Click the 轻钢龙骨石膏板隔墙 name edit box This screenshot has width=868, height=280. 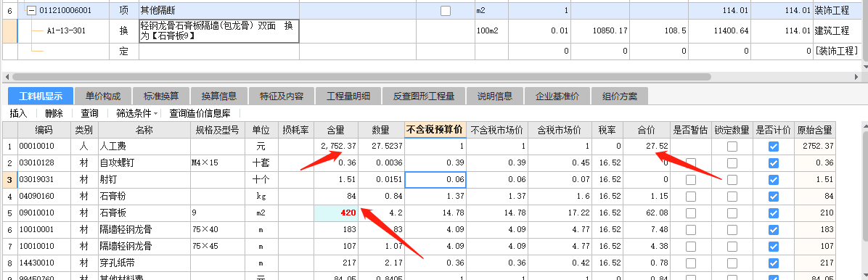point(218,31)
